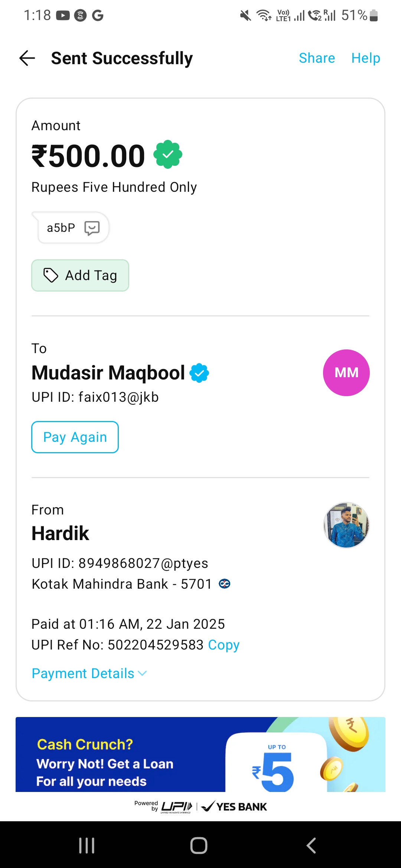
Task: Tap the blue verified badge beside Mudasir Maqbool
Action: [x=199, y=373]
